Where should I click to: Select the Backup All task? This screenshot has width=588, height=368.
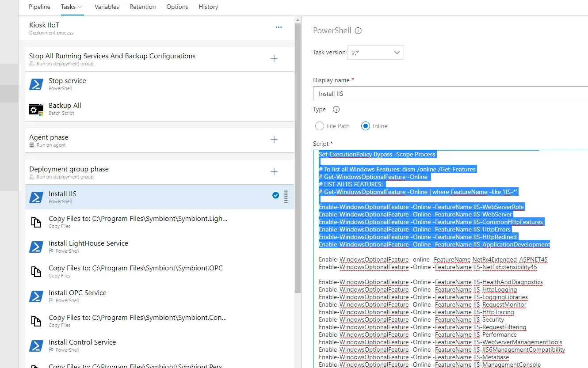[x=160, y=109]
